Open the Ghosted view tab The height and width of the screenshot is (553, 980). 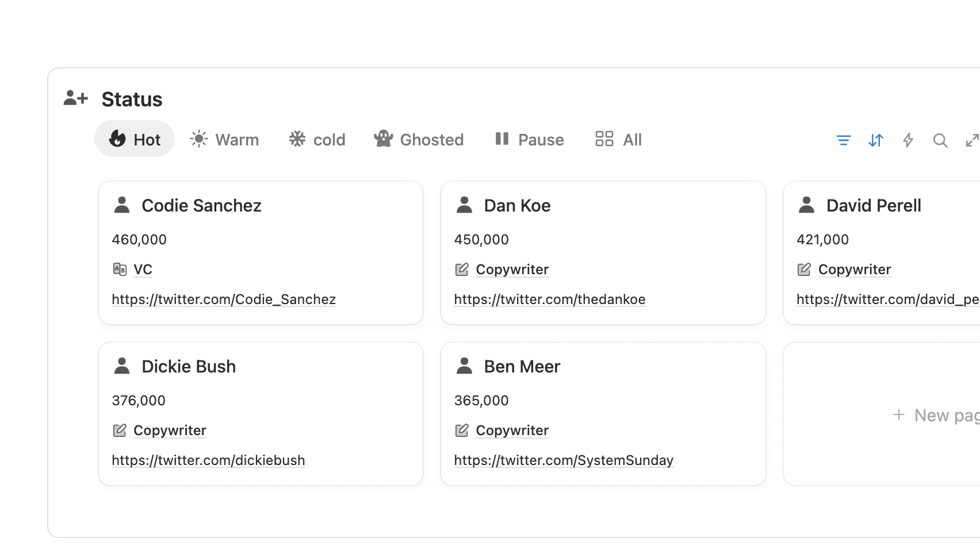(x=419, y=139)
